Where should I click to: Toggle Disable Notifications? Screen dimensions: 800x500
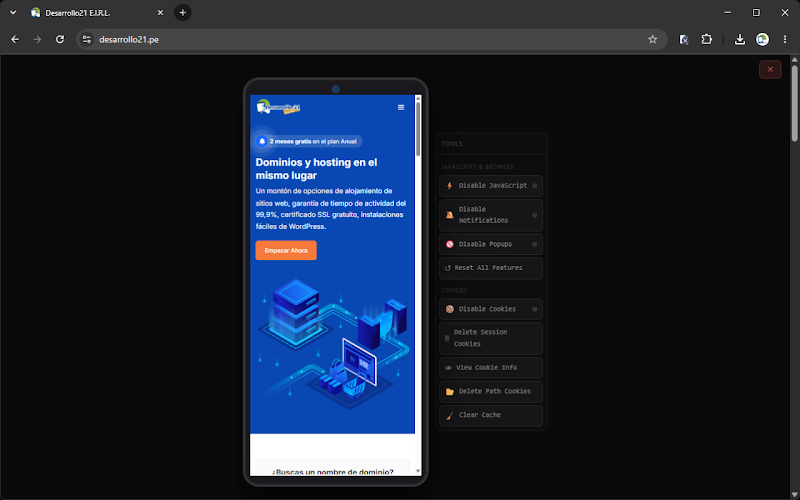tap(491, 215)
